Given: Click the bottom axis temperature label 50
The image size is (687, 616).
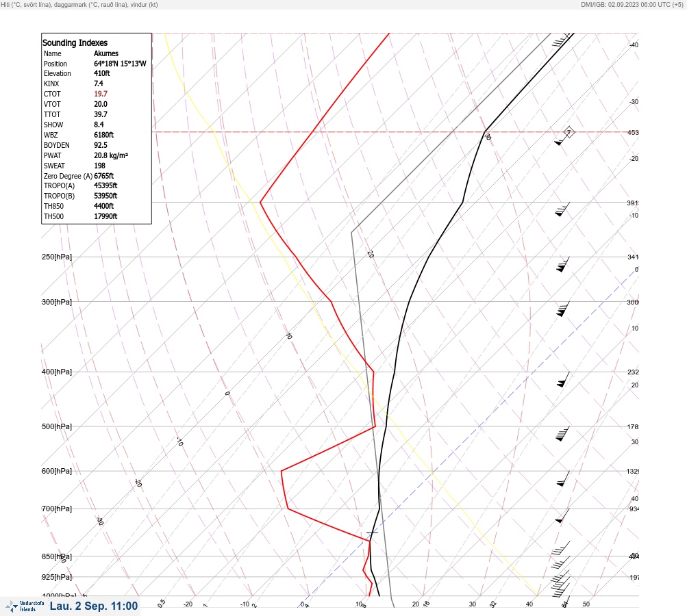Looking at the screenshot, I should click(x=586, y=604).
